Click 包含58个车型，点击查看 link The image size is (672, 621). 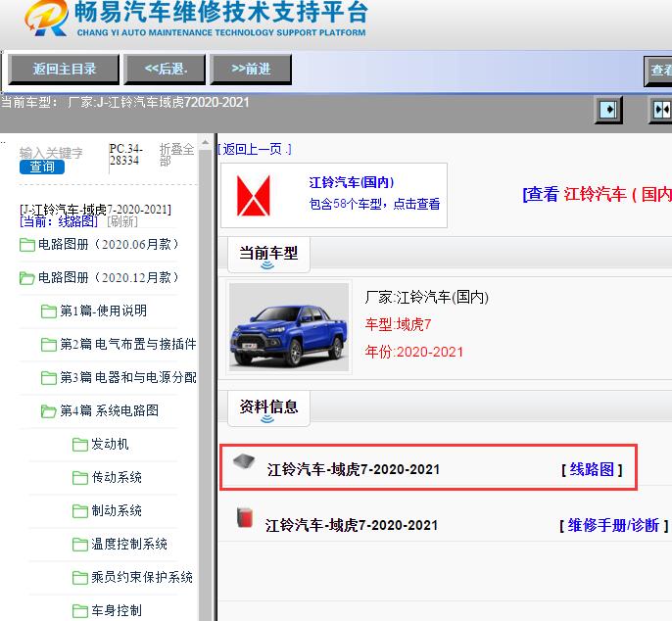point(374,204)
